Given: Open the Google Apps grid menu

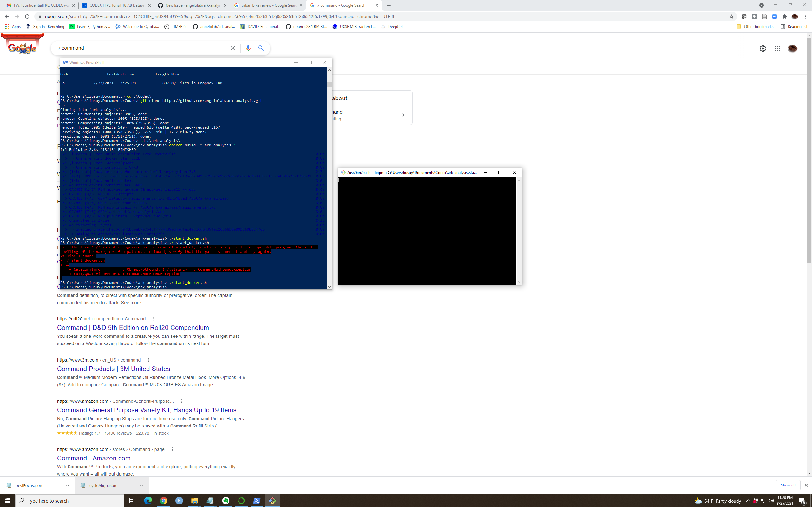Looking at the screenshot, I should 777,48.
